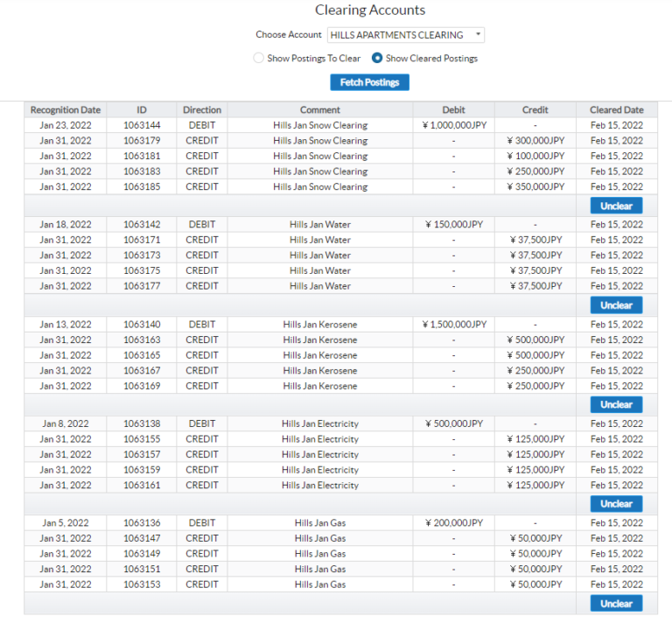Screen dimensions: 672x630
Task: Click the ¥1,500,000JPY kerosene debit cell
Action: [454, 325]
